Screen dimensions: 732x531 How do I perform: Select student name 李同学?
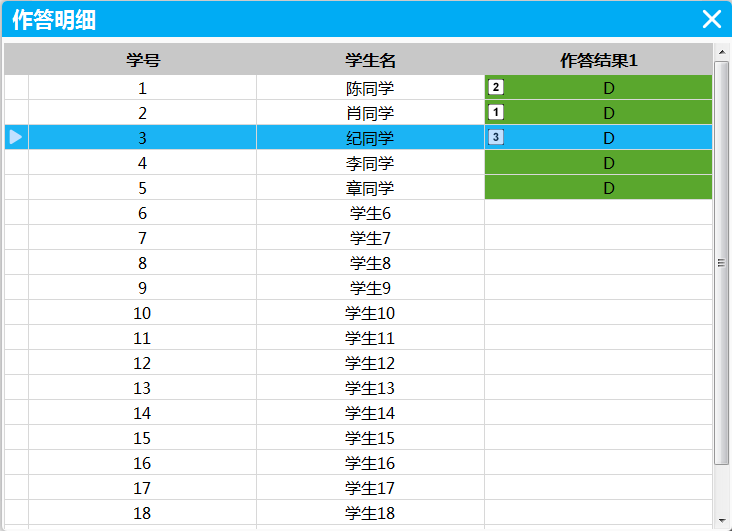[370, 163]
